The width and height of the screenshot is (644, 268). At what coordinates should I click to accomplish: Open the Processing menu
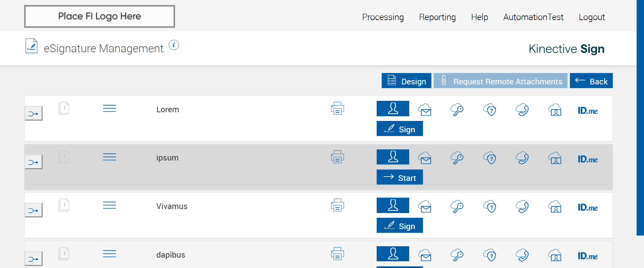(383, 17)
